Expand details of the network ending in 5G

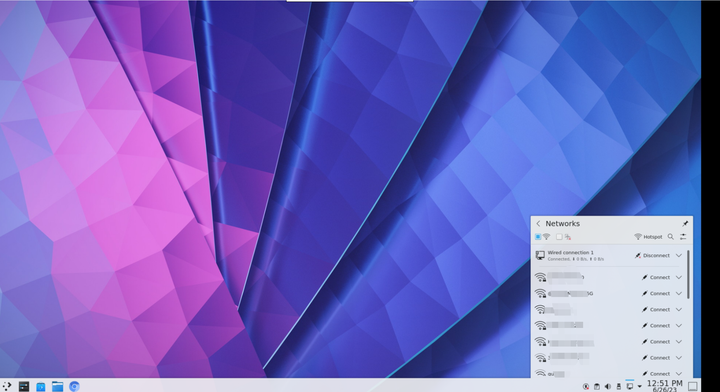[679, 294]
